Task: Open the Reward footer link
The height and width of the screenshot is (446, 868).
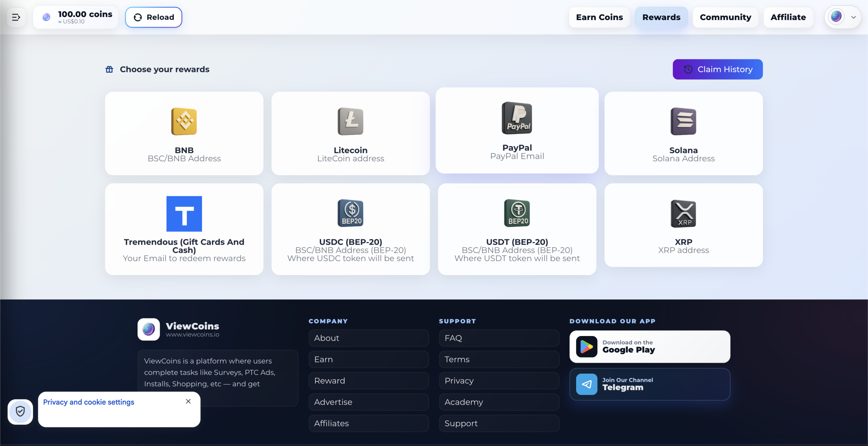Action: pyautogui.click(x=369, y=381)
